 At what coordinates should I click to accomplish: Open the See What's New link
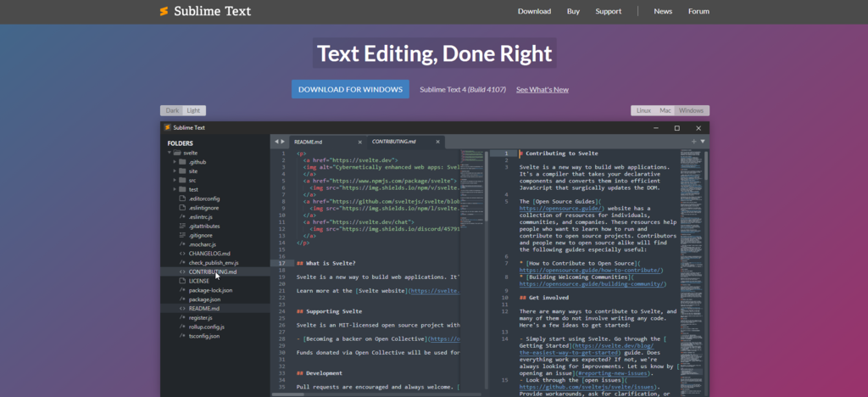click(542, 89)
